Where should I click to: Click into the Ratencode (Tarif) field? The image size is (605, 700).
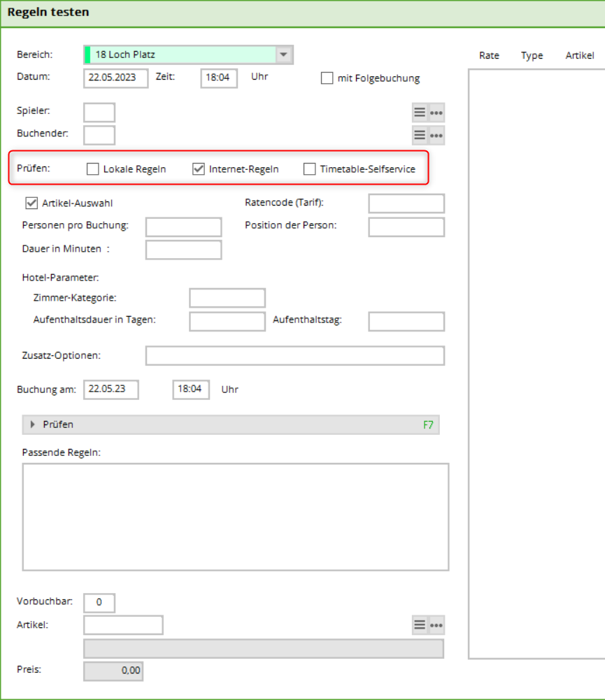[406, 203]
